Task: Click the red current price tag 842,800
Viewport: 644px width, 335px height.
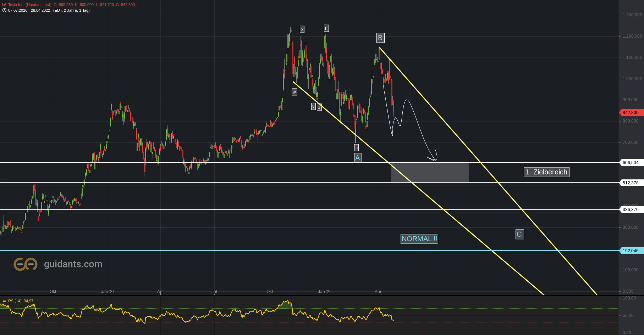Action: click(630, 113)
